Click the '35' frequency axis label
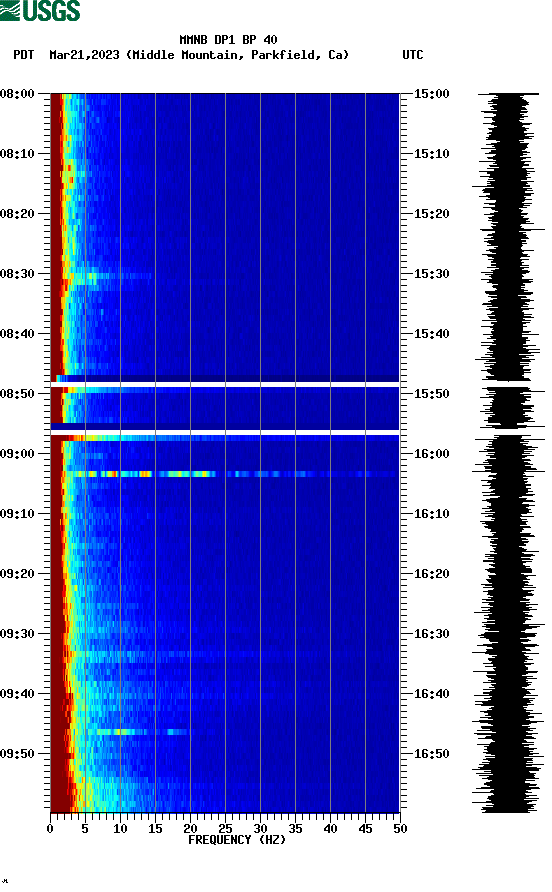 point(295,828)
